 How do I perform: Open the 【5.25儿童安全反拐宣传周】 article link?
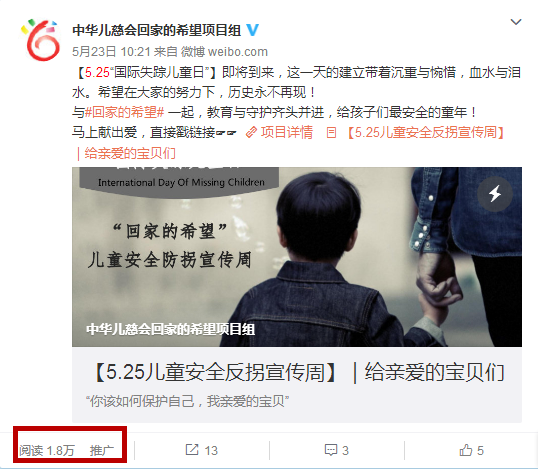(x=426, y=132)
